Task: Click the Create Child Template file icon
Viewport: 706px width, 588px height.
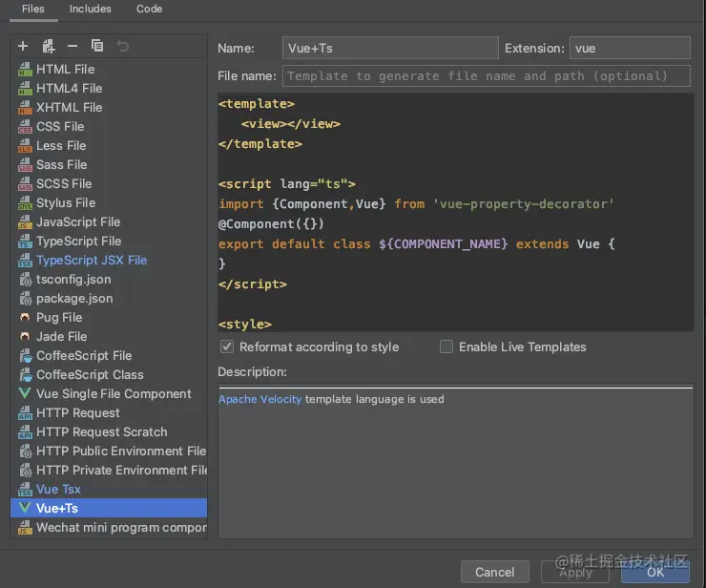Action: (48, 46)
